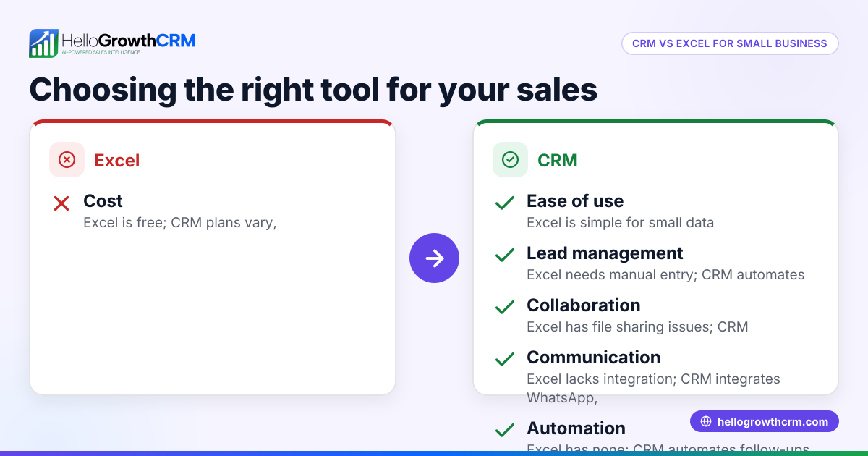The image size is (868, 456).
Task: Click 'Excel is simple for small data' text
Action: point(620,222)
